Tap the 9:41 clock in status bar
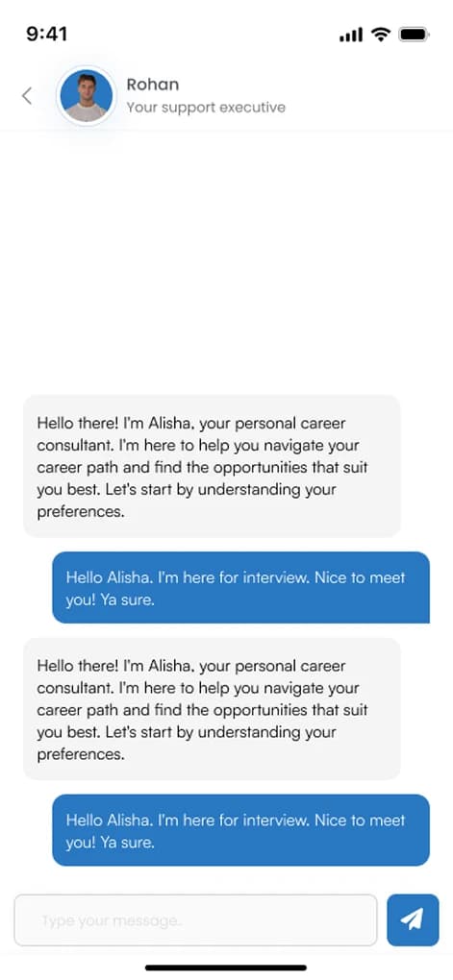This screenshot has height=980, width=453. click(x=47, y=34)
